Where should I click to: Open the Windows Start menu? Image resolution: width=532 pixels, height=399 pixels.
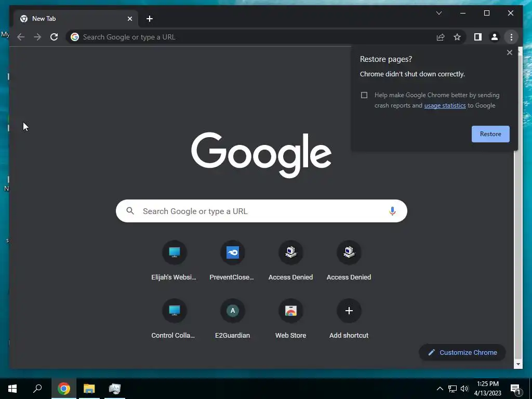tap(12, 389)
